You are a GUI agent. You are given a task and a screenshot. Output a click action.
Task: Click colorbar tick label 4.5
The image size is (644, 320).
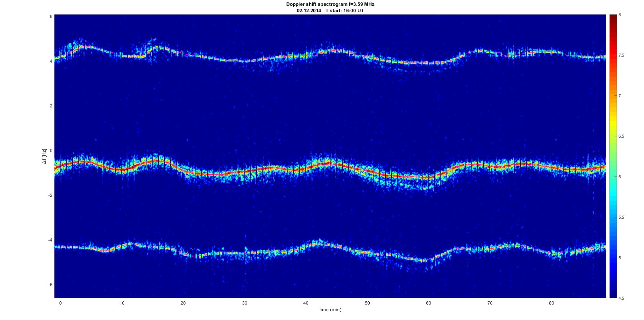pyautogui.click(x=621, y=298)
